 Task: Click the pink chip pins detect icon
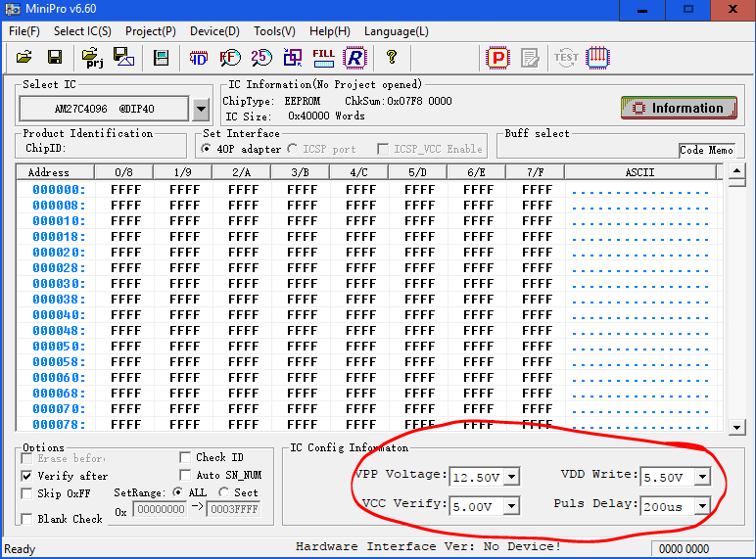click(x=598, y=58)
